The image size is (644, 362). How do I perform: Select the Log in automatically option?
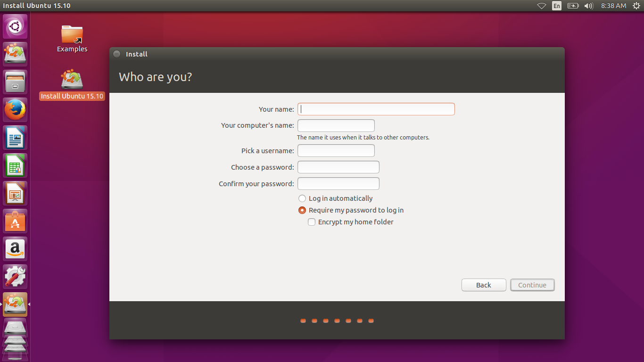click(302, 198)
